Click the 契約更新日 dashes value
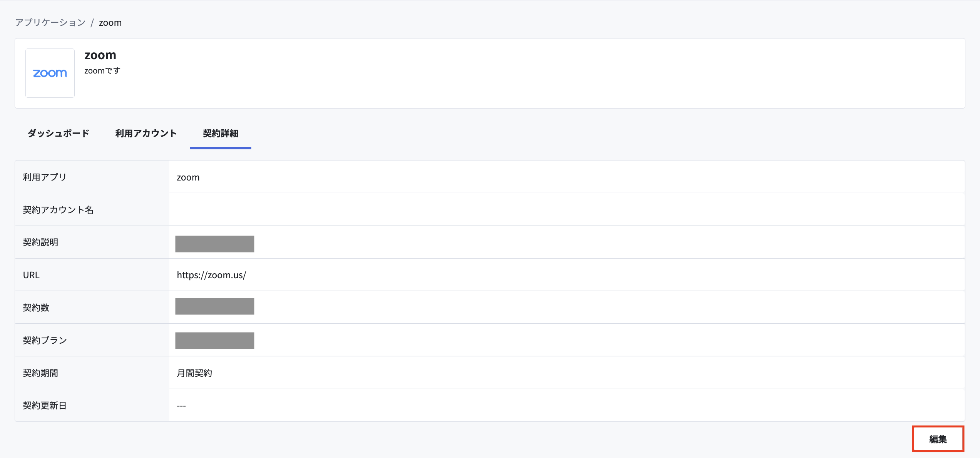The image size is (980, 458). (181, 406)
